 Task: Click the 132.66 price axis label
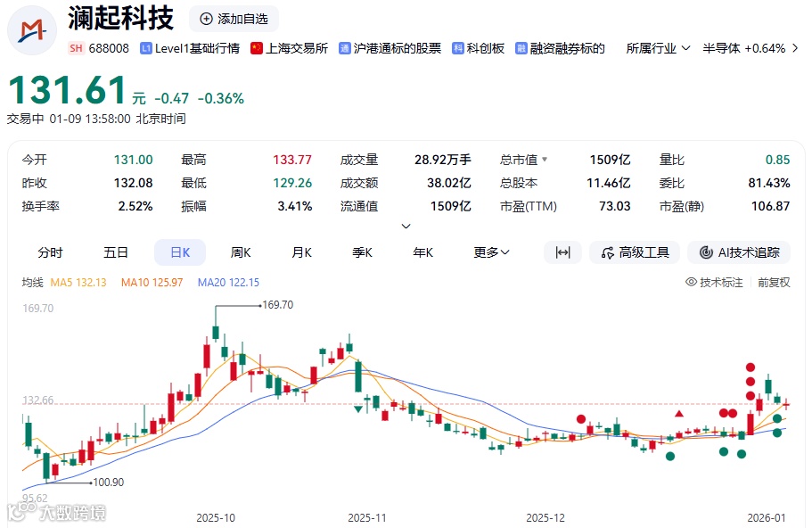pos(37,400)
